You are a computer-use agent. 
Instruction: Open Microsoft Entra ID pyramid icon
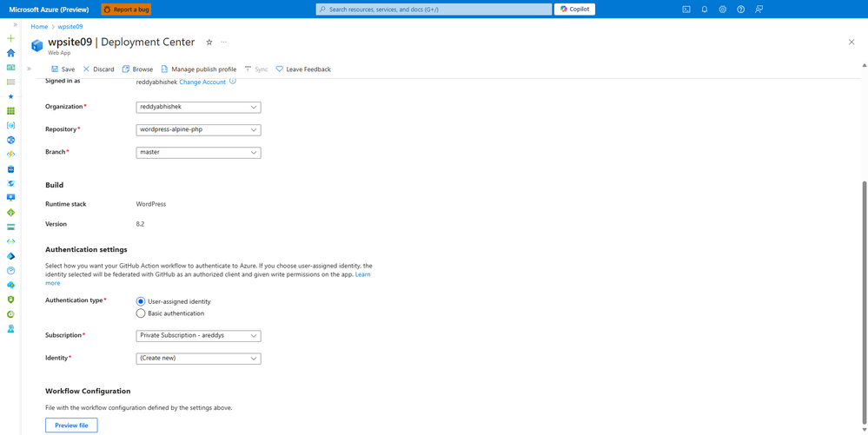coord(10,256)
